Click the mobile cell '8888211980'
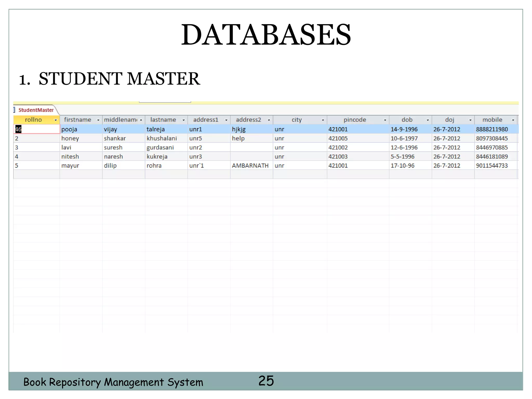Screen dimensions: 532x399 pyautogui.click(x=496, y=129)
